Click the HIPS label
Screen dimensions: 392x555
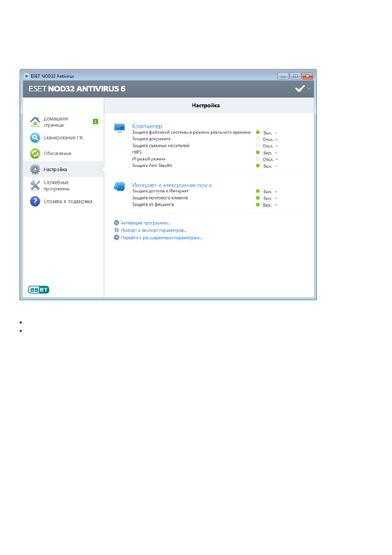[x=137, y=152]
